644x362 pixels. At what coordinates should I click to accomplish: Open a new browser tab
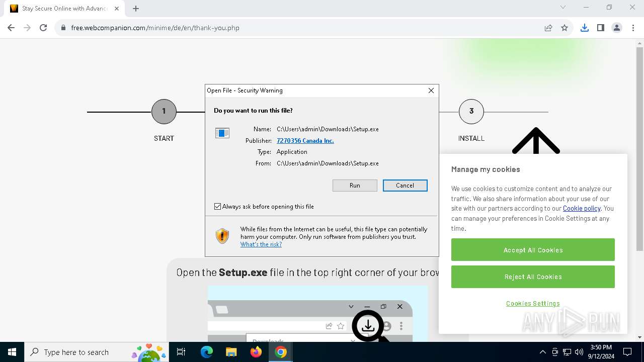(136, 8)
